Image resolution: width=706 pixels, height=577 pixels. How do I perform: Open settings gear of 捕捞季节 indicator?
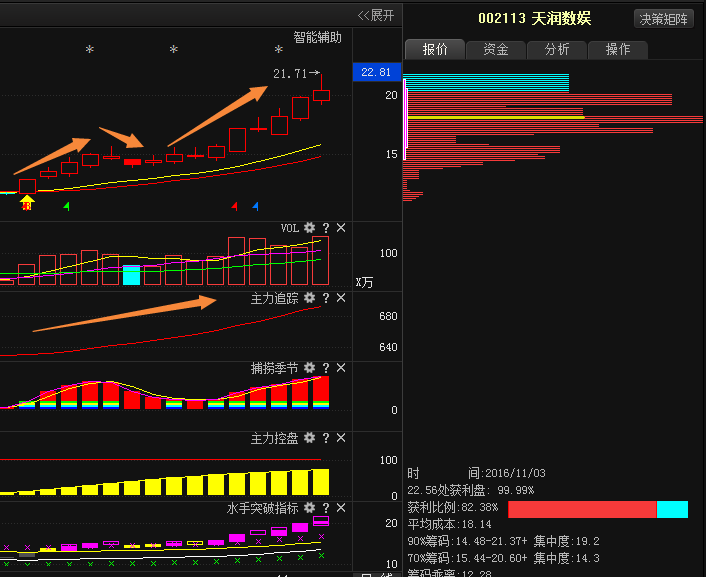pyautogui.click(x=309, y=368)
